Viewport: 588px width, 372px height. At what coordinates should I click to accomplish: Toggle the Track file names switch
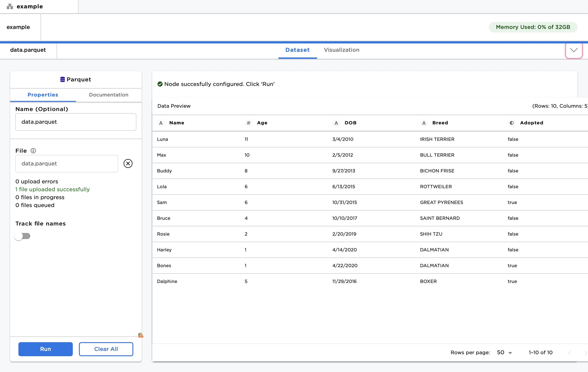point(22,236)
